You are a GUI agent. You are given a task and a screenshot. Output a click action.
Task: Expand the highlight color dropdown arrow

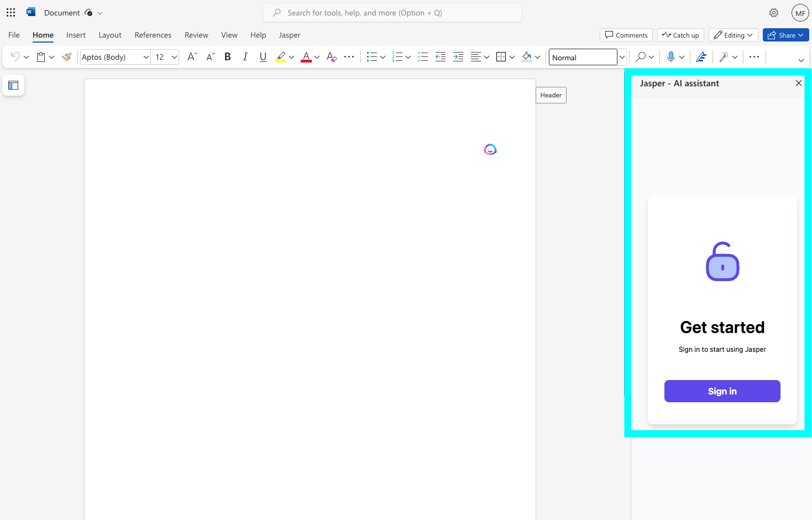pos(291,57)
